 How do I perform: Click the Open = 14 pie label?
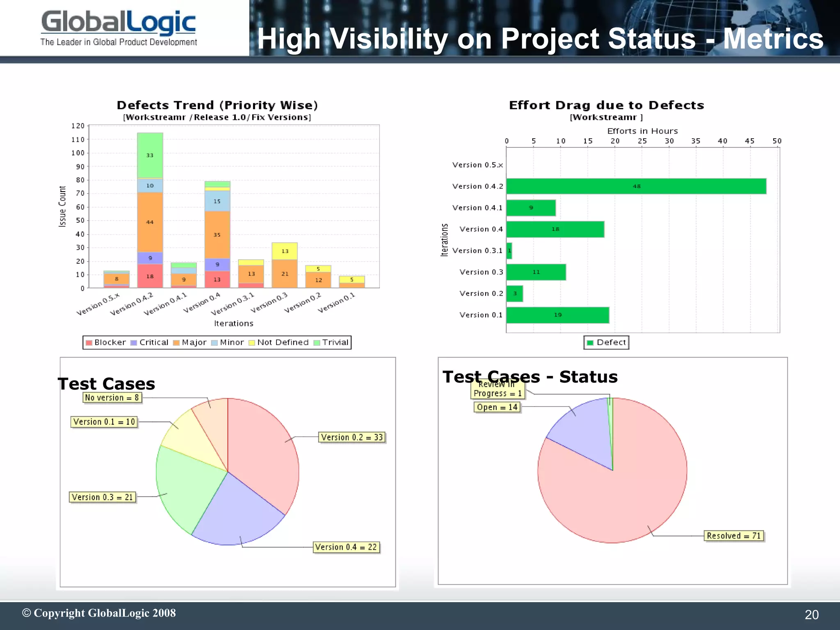[x=497, y=407]
